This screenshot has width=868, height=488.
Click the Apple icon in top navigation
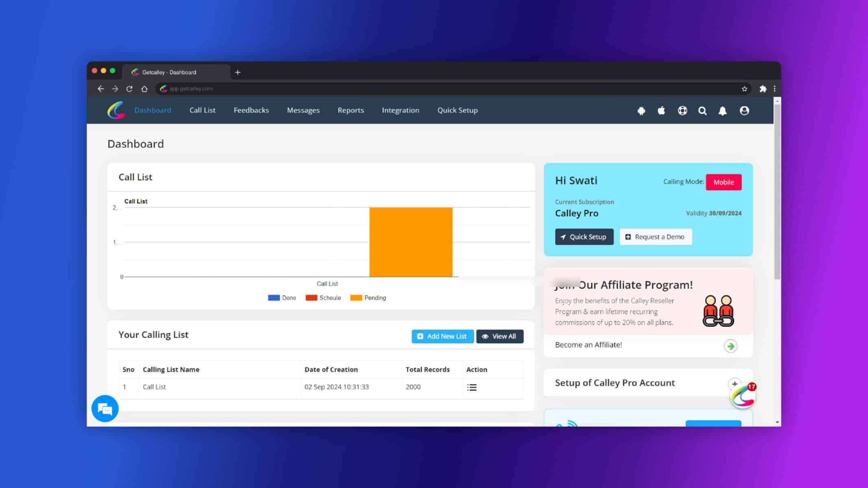(x=662, y=110)
